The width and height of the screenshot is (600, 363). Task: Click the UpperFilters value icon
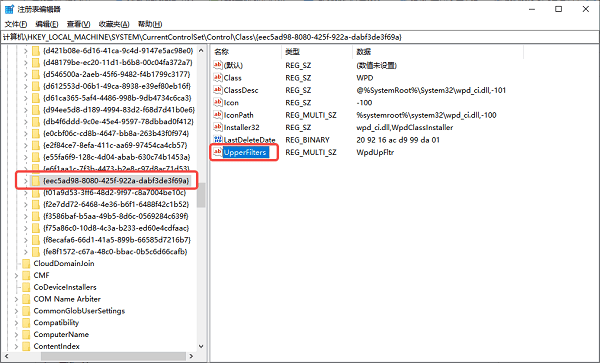[x=218, y=152]
